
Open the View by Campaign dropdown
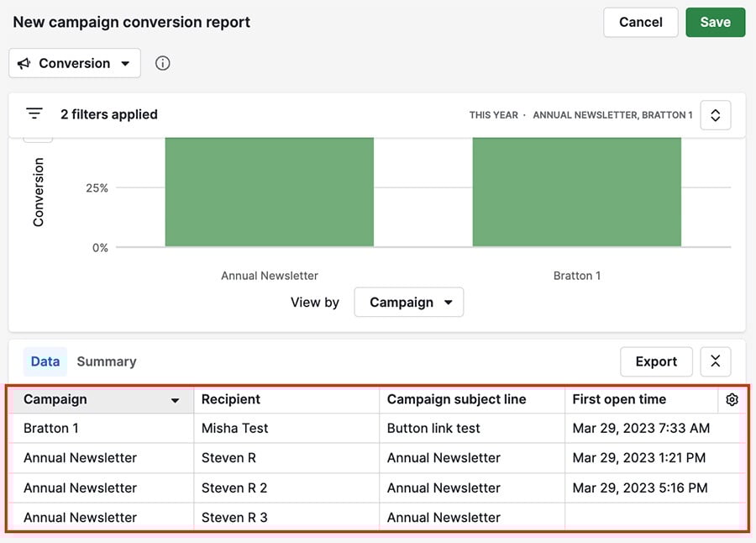pos(409,302)
